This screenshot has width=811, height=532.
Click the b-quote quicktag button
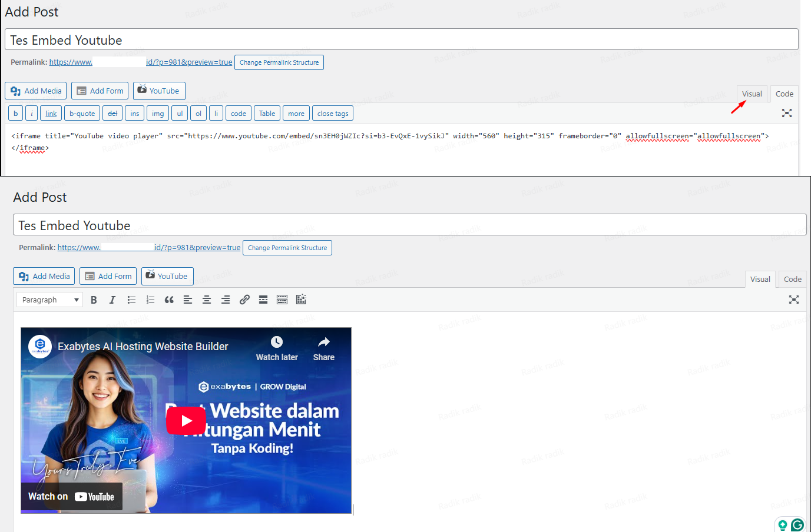coord(82,114)
